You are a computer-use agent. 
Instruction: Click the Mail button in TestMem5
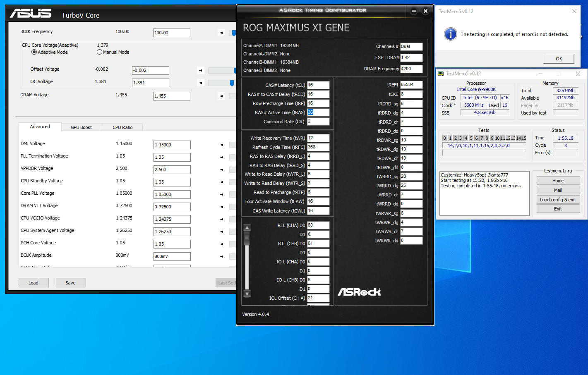tap(558, 190)
